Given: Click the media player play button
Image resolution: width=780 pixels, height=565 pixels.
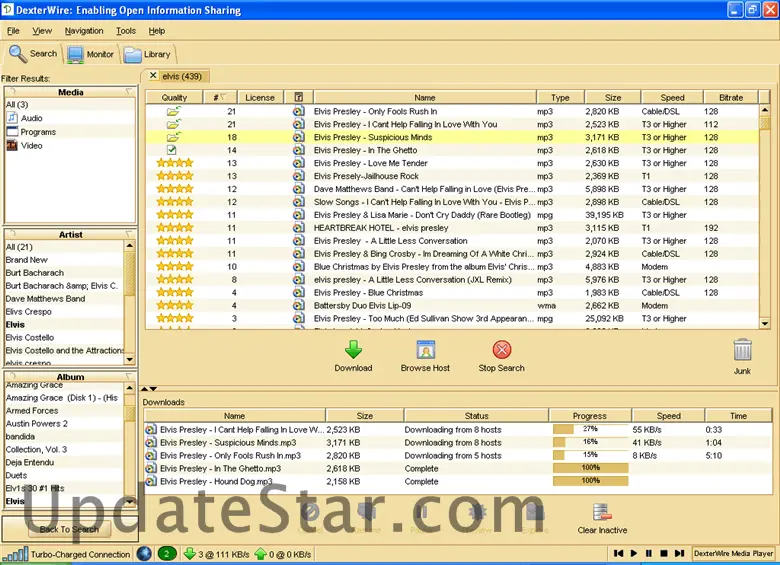Looking at the screenshot, I should 634,553.
